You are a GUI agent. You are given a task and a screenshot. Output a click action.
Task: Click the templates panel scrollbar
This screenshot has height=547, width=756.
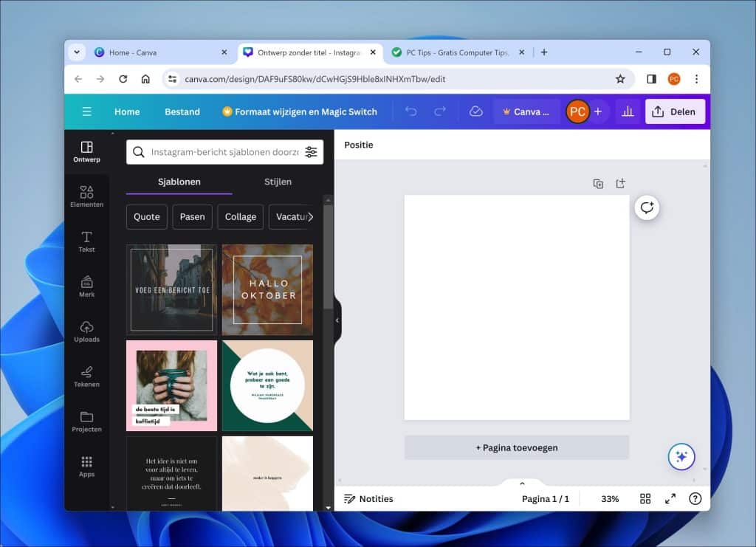[328, 258]
